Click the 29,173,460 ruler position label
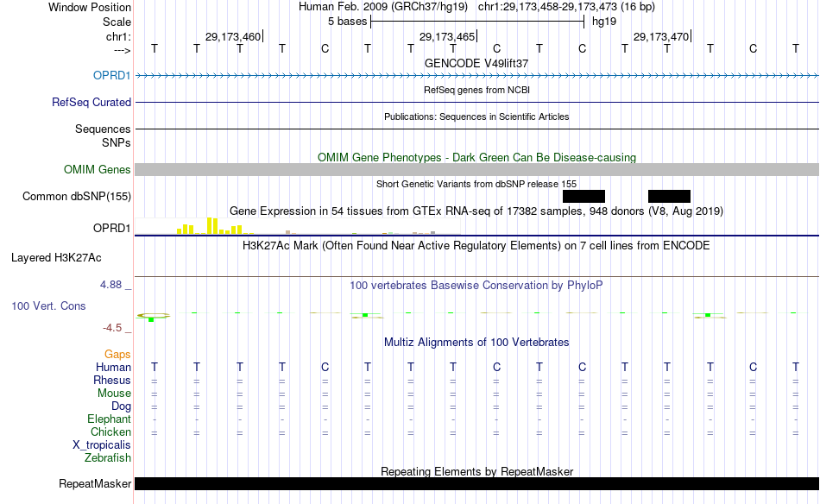820x504 pixels. tap(233, 36)
